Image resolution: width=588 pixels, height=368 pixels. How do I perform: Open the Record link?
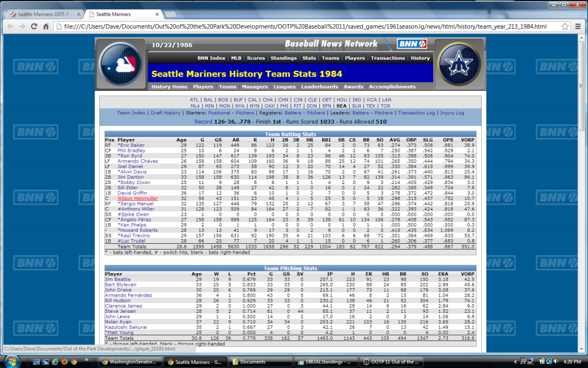point(203,122)
